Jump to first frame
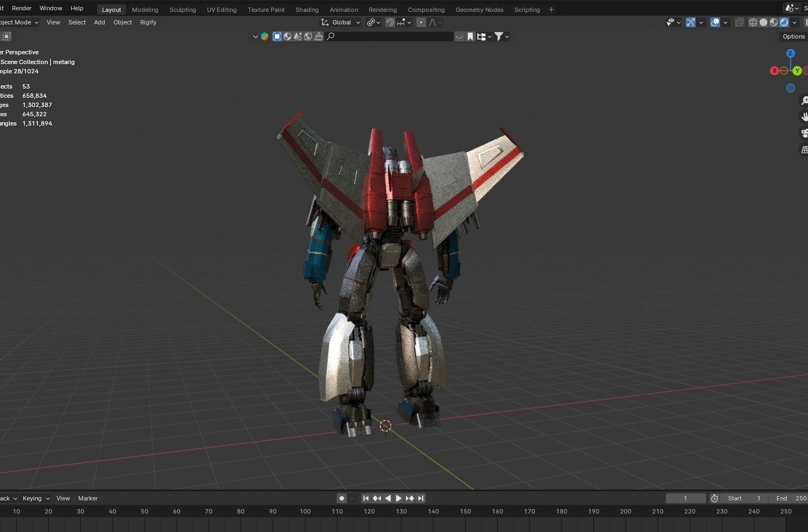The width and height of the screenshot is (808, 532). click(x=366, y=498)
